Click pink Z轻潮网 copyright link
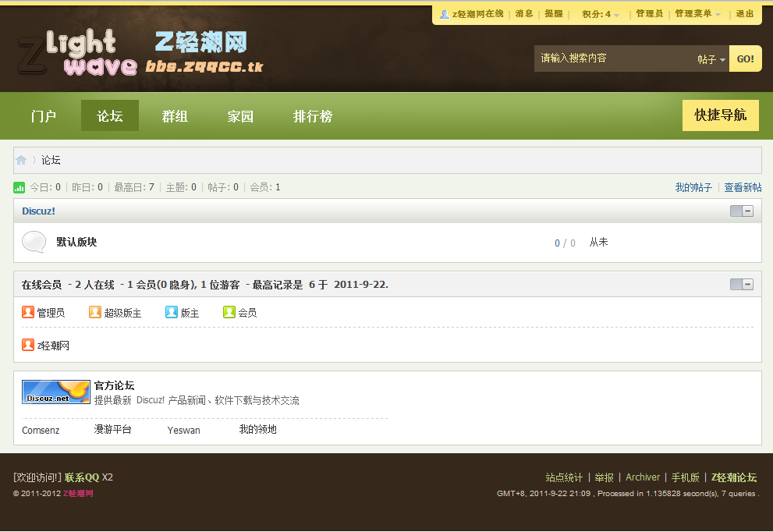 pos(78,494)
